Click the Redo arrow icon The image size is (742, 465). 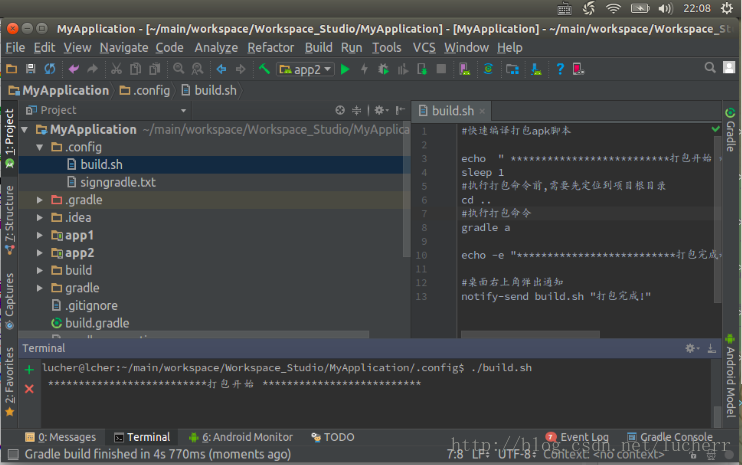coord(92,69)
